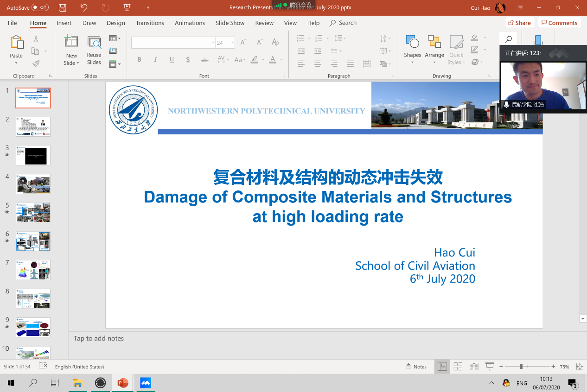Click the zoom slider handle
The width and height of the screenshot is (587, 392).
pos(521,367)
